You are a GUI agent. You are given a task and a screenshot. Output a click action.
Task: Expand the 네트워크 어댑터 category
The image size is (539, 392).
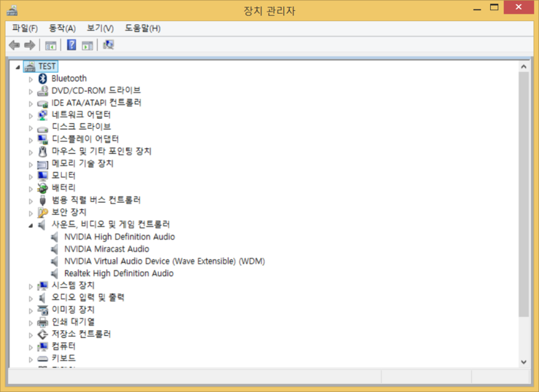click(31, 116)
